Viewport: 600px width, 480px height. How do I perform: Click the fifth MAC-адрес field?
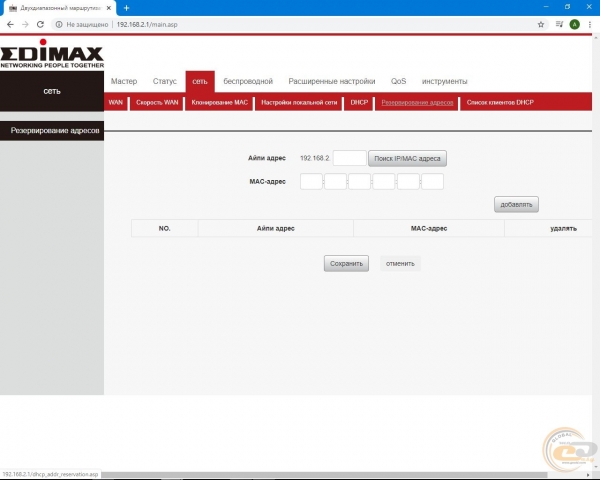[408, 181]
